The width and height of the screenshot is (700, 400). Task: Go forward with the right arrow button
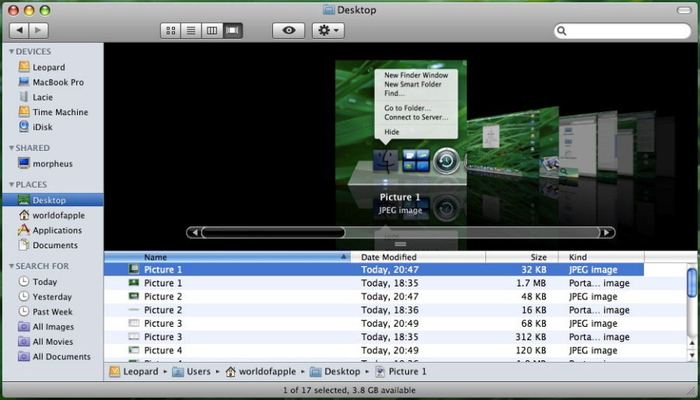click(39, 30)
